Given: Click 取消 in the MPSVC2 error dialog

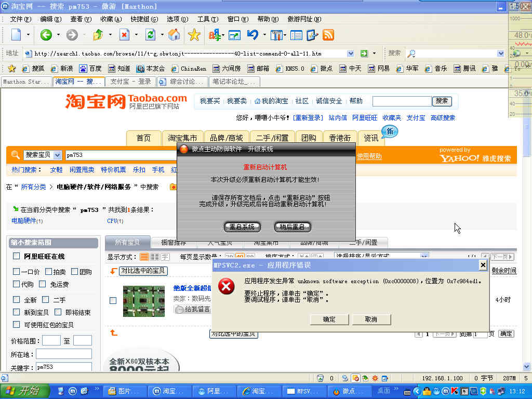Looking at the screenshot, I should pyautogui.click(x=371, y=320).
